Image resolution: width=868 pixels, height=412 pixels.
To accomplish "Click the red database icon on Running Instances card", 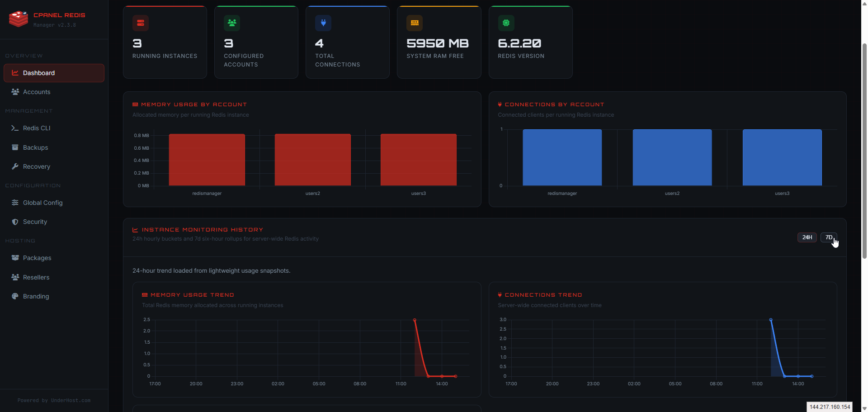I will pos(141,23).
